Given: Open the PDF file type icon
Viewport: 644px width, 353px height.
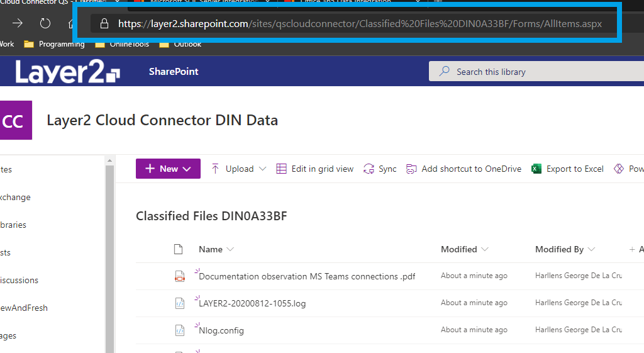Looking at the screenshot, I should click(x=179, y=276).
